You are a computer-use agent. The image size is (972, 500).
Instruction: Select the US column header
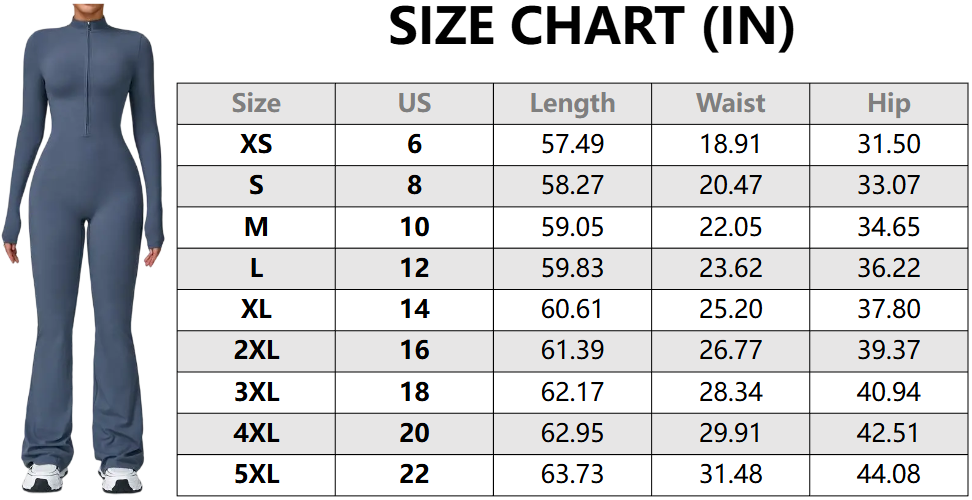(x=414, y=103)
